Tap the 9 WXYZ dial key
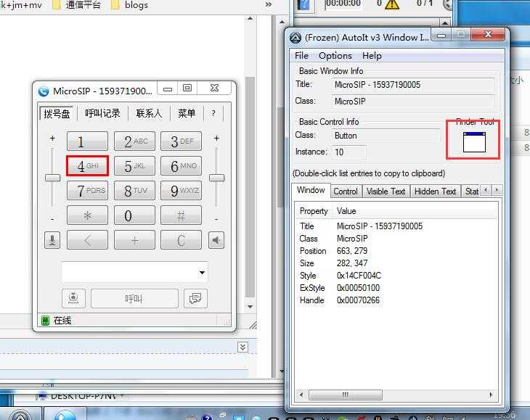 click(182, 191)
